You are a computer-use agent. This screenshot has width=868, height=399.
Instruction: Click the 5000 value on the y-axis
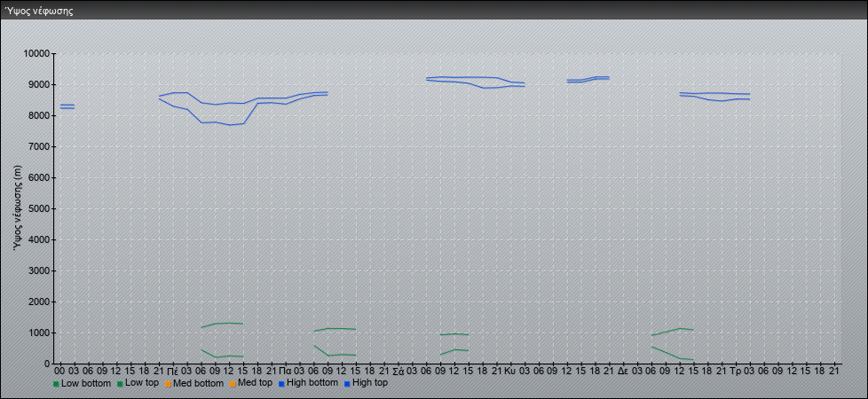point(39,208)
